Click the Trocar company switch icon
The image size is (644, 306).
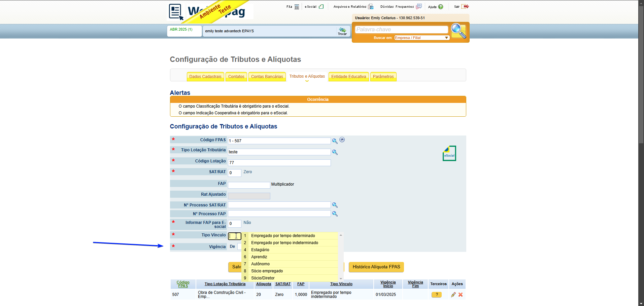click(x=342, y=31)
